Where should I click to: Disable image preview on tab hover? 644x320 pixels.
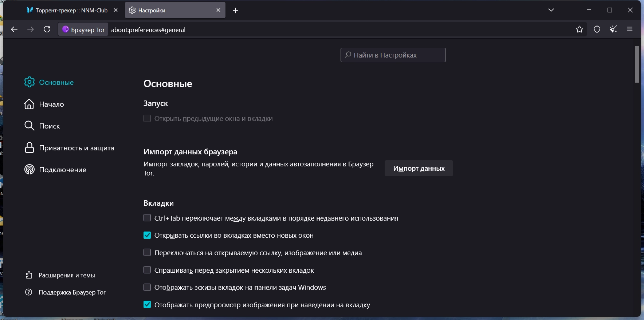147,305
